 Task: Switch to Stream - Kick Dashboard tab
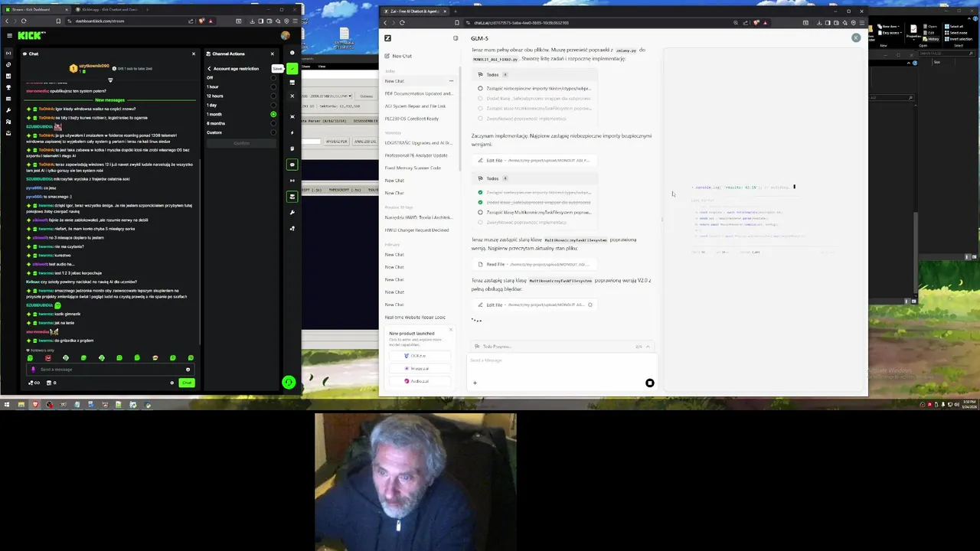tap(37, 10)
